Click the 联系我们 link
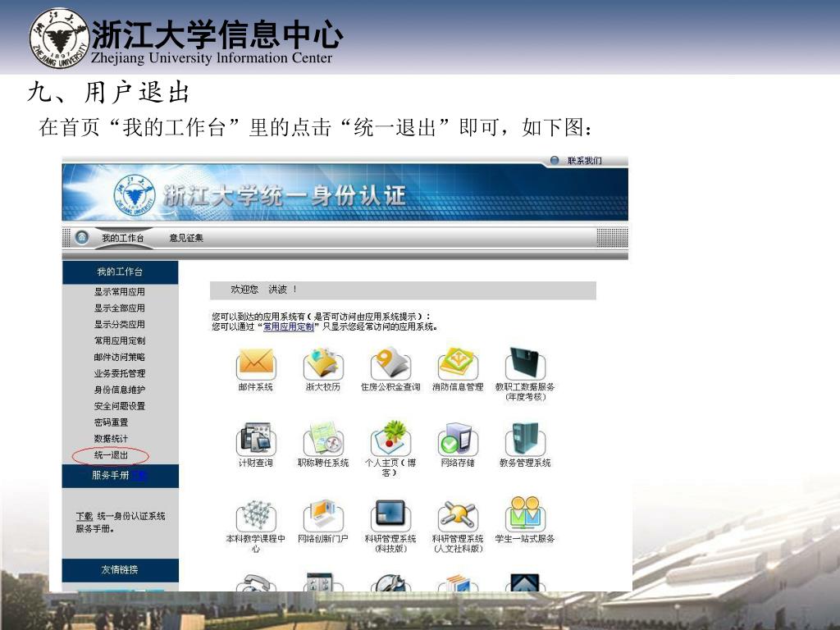Viewport: 840px width, 630px height. [x=584, y=160]
